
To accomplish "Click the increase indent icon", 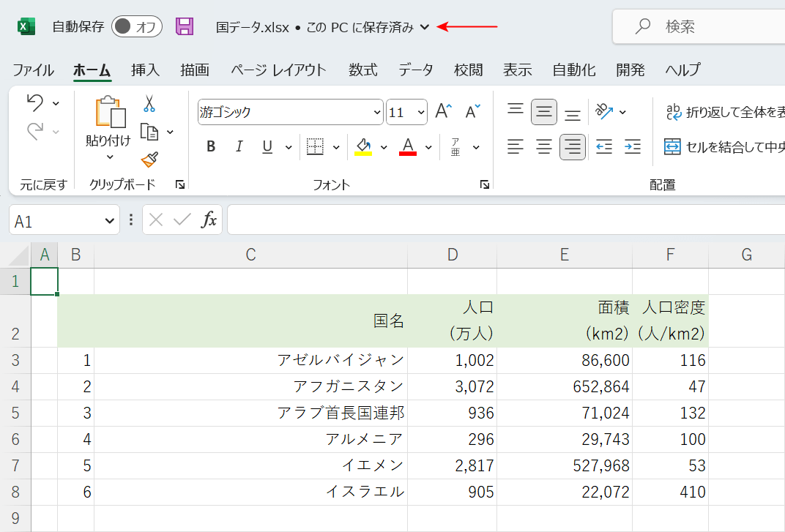I will click(x=632, y=147).
